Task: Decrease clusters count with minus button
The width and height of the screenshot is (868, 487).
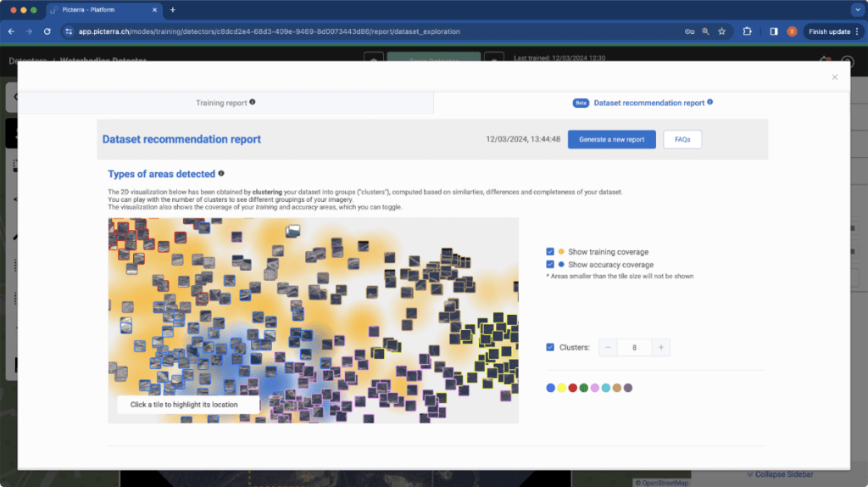Action: click(x=608, y=347)
